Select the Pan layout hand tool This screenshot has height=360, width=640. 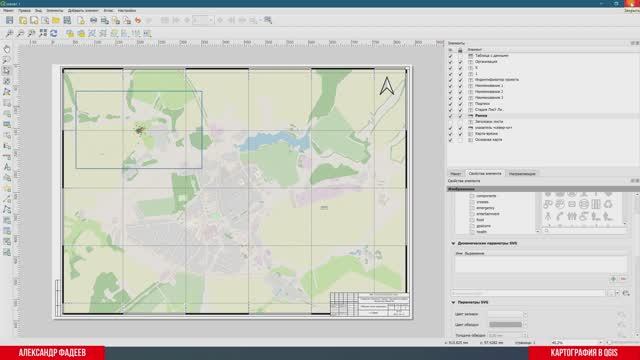pos(7,49)
